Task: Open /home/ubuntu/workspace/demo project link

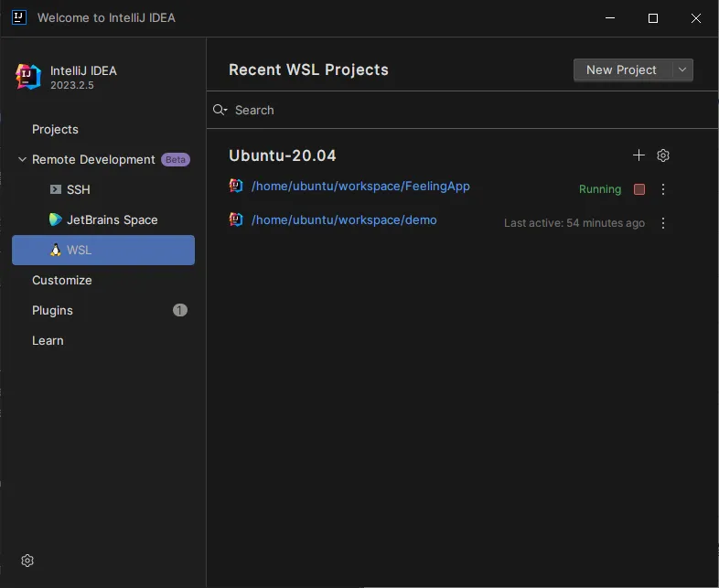Action: tap(344, 220)
